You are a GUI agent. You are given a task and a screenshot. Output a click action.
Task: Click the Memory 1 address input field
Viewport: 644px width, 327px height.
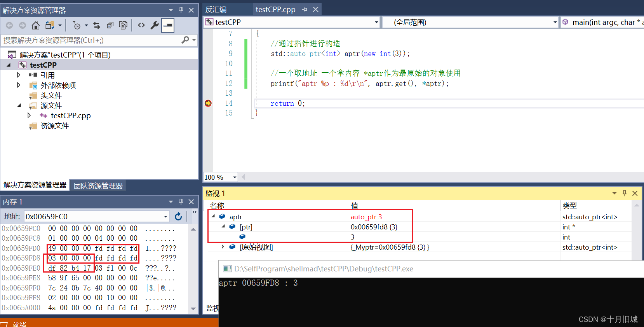[93, 217]
